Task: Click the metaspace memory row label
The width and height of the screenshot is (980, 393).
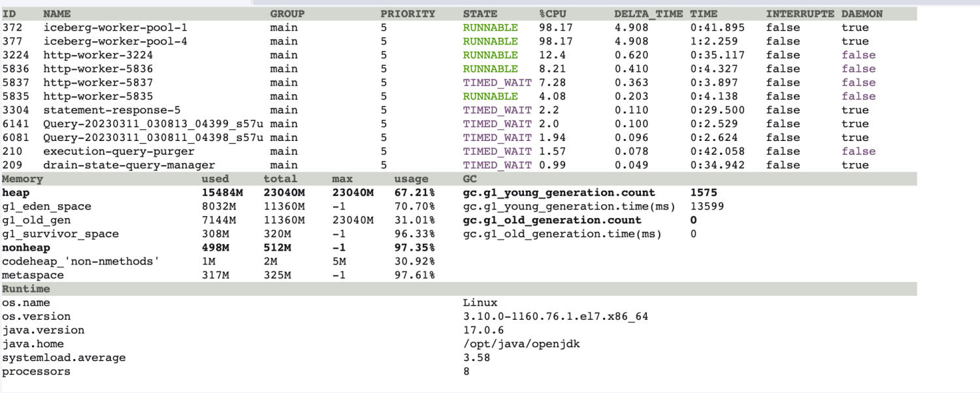Action: [33, 275]
